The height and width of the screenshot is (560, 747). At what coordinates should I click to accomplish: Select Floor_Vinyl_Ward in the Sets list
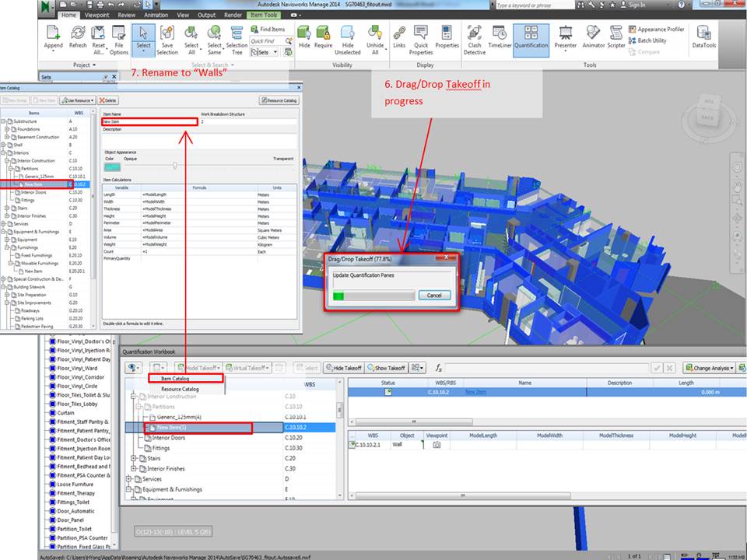click(x=77, y=368)
